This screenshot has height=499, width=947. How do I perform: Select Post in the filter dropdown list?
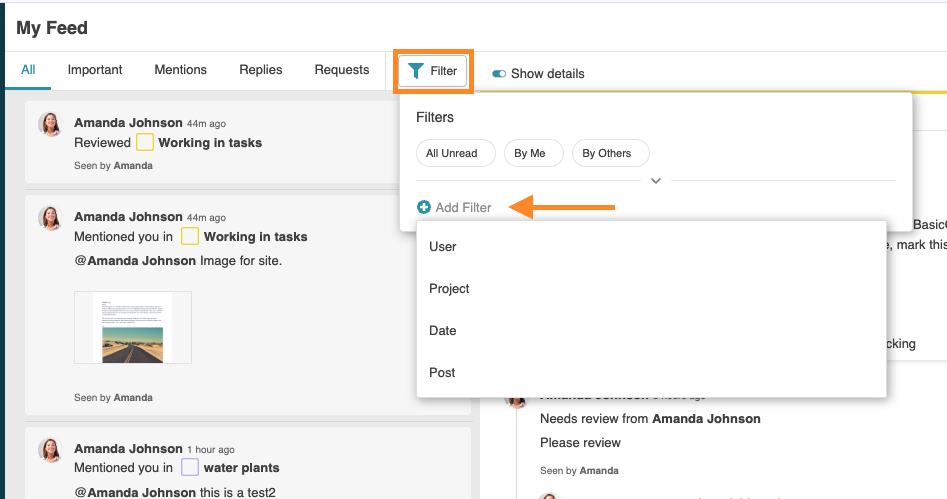click(442, 373)
